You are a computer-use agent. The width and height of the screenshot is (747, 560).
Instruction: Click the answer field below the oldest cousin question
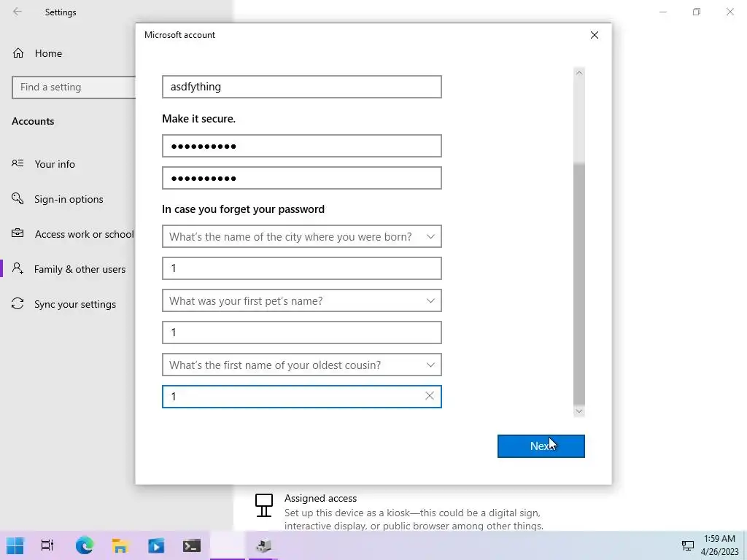301,397
